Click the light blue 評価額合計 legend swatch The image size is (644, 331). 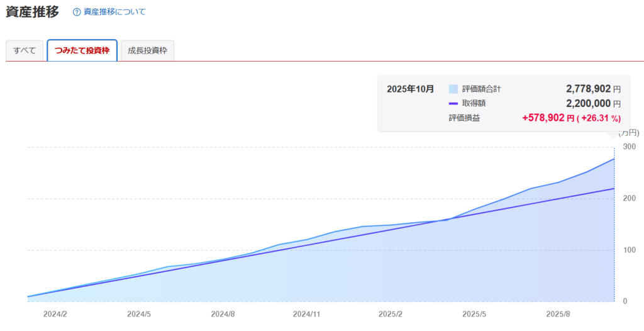coord(453,89)
